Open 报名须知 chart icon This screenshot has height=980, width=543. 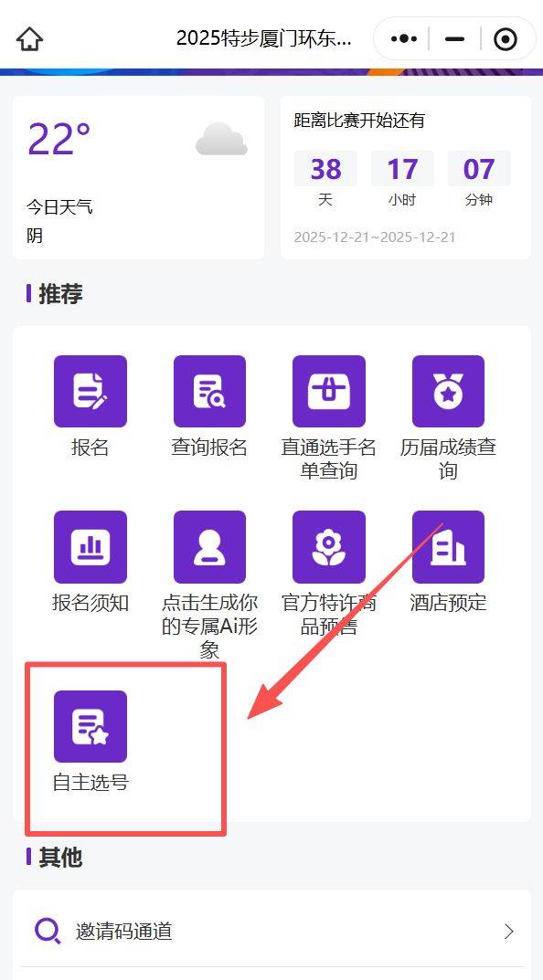90,547
